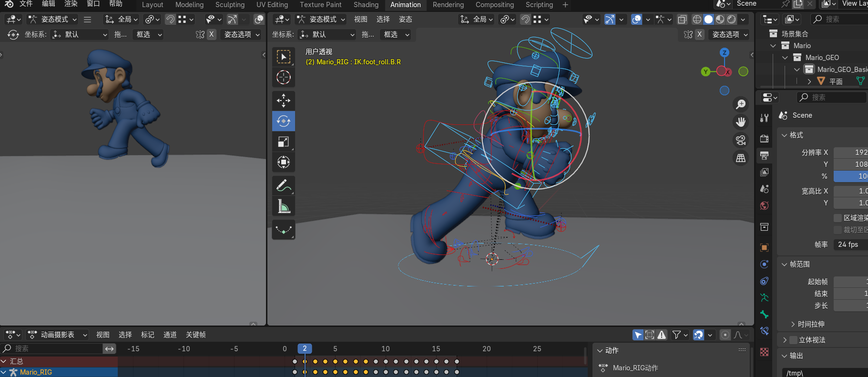
Task: Open the 姿态 menu in right viewport
Action: [406, 20]
